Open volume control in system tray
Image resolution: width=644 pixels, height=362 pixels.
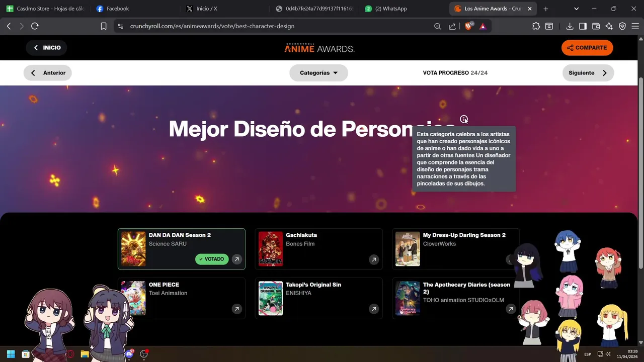point(608,354)
